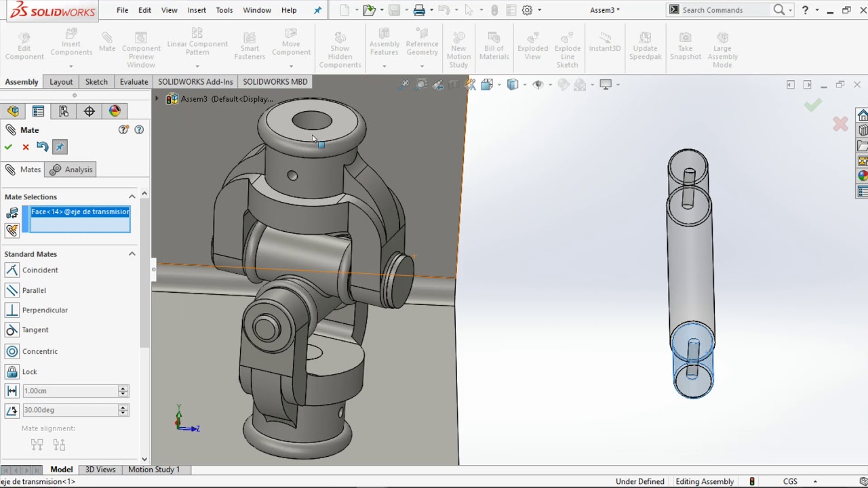Open the View Orientation cube icon
The image size is (868, 488).
[487, 85]
